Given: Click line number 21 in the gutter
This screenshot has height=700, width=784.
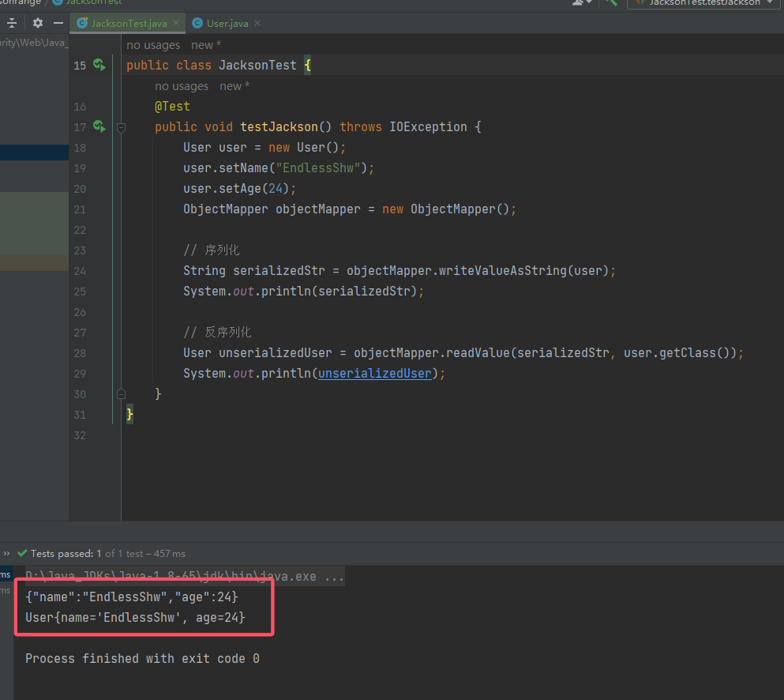Looking at the screenshot, I should [80, 209].
